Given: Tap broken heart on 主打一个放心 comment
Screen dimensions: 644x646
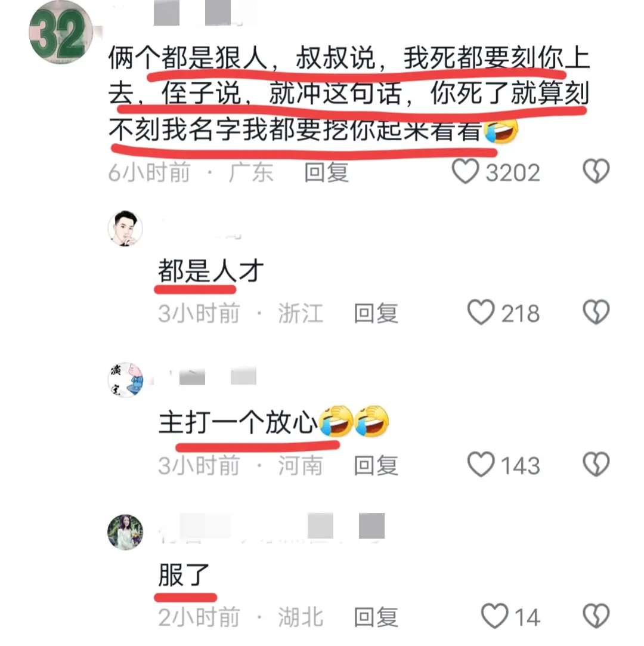Looking at the screenshot, I should point(596,465).
